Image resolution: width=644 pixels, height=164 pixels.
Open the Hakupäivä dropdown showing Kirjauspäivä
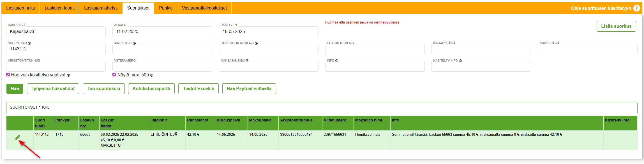tap(56, 32)
